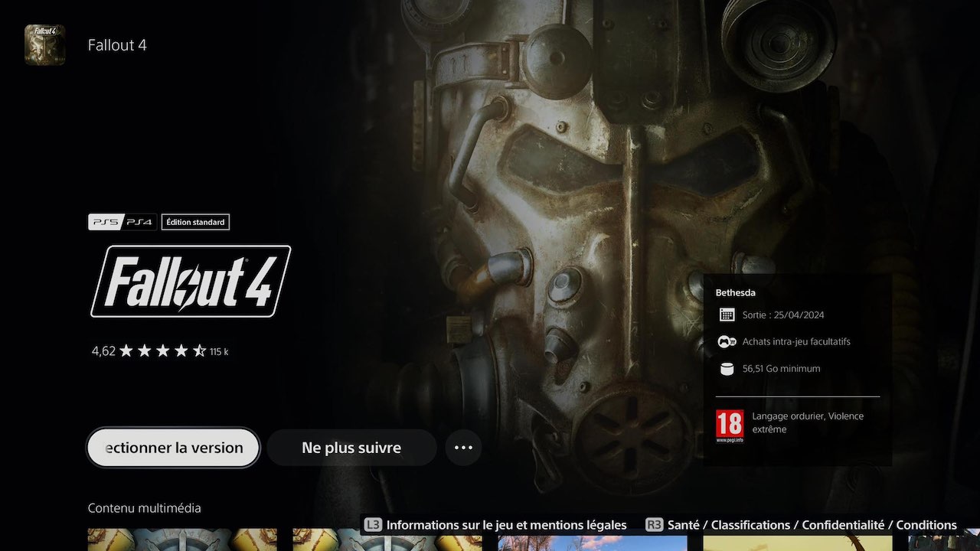Image resolution: width=980 pixels, height=551 pixels.
Task: Open the 4,62 star rating
Action: [149, 351]
